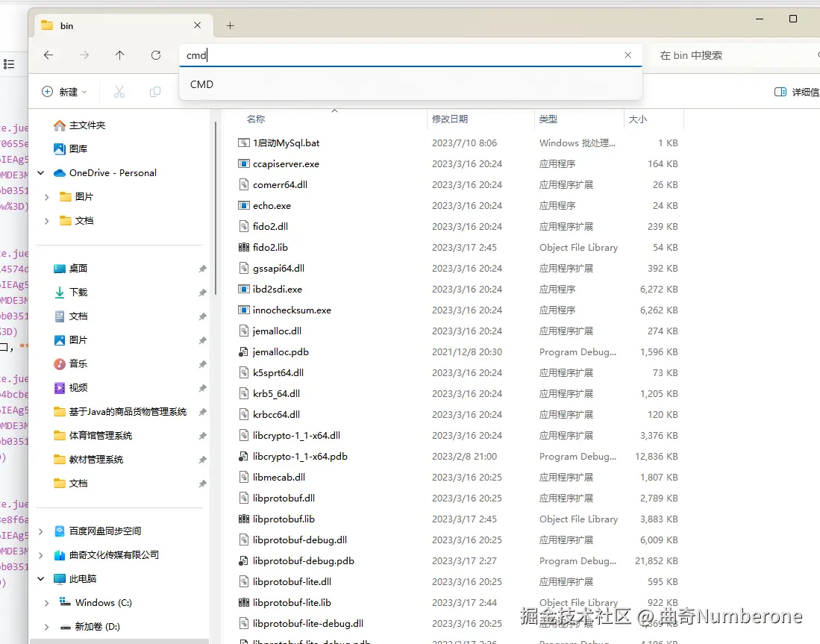Select libprotobuf.lib file icon
Screen dimensions: 820x644
click(244, 519)
